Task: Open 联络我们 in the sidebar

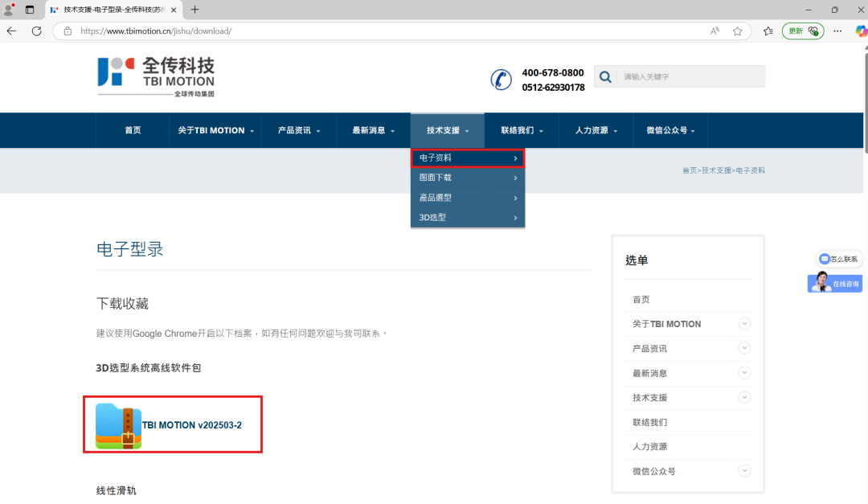Action: pyautogui.click(x=649, y=423)
